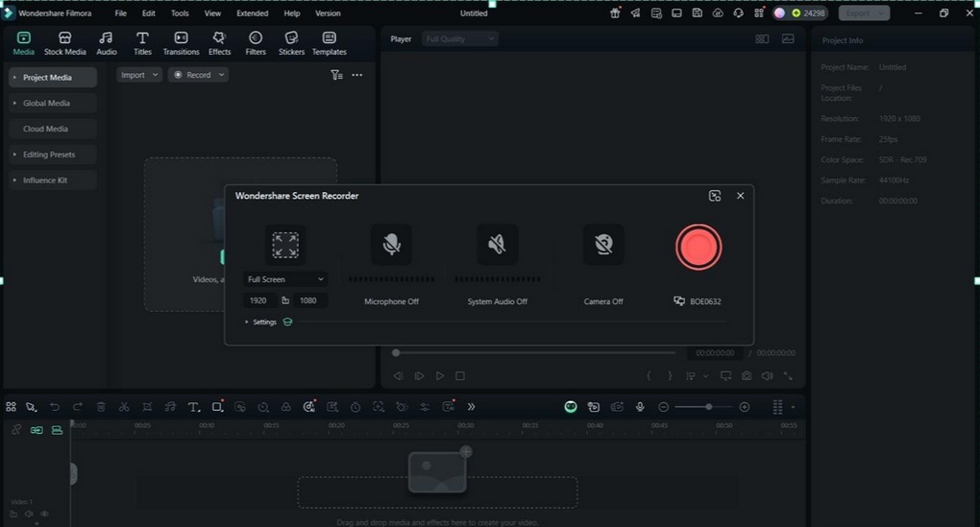Zoom in the timeline with plus
This screenshot has width=980, height=527.
[745, 407]
